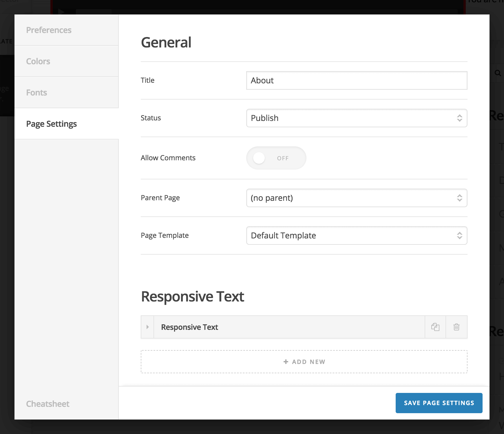Switch to the Preferences tab

[49, 30]
